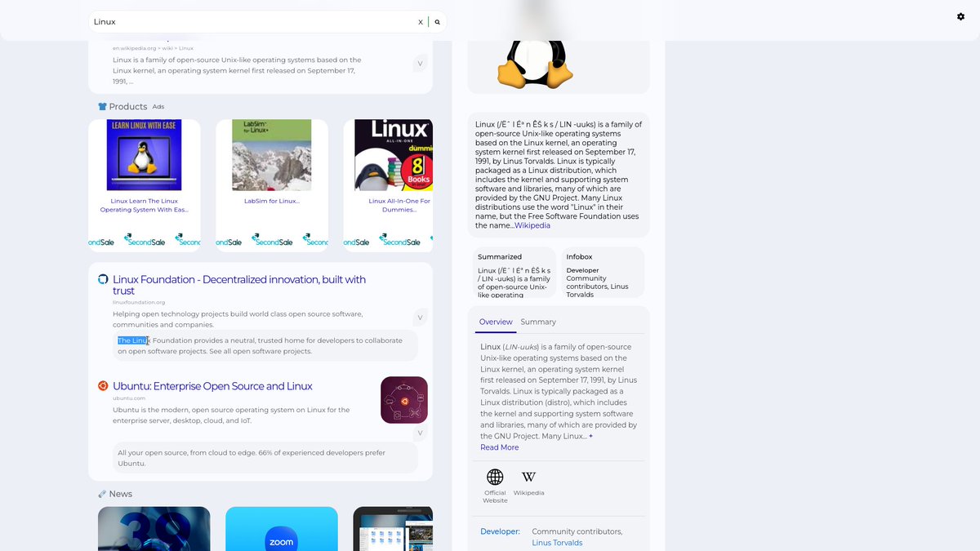Viewport: 980px width, 551px height.
Task: Open the Linus Torvalds developer link
Action: click(x=556, y=542)
